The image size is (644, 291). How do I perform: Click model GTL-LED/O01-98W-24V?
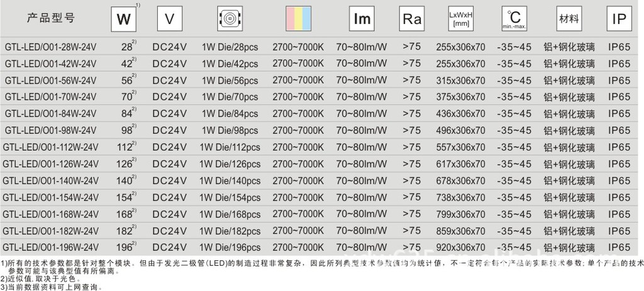click(x=50, y=131)
